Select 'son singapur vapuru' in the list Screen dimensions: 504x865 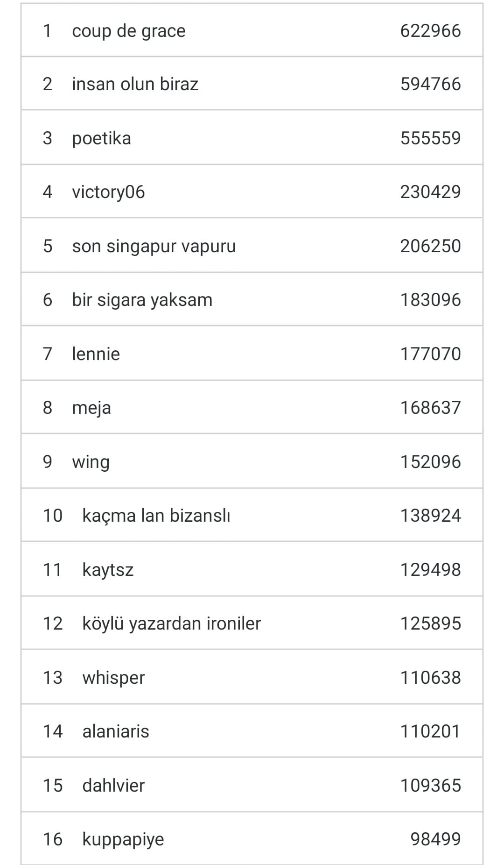click(154, 246)
